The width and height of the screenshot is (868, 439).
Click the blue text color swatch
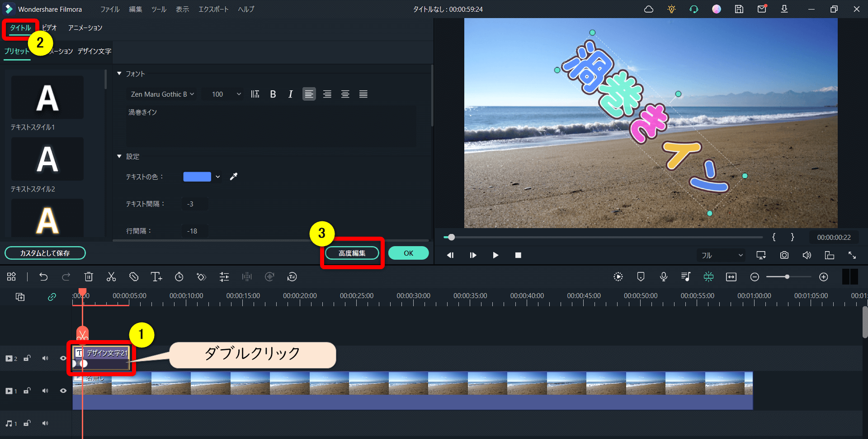pyautogui.click(x=197, y=177)
